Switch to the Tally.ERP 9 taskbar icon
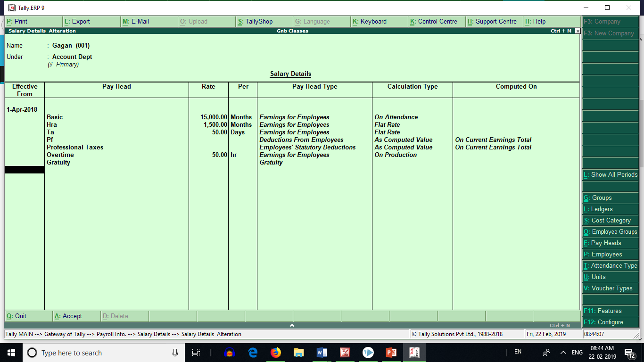 tap(414, 352)
